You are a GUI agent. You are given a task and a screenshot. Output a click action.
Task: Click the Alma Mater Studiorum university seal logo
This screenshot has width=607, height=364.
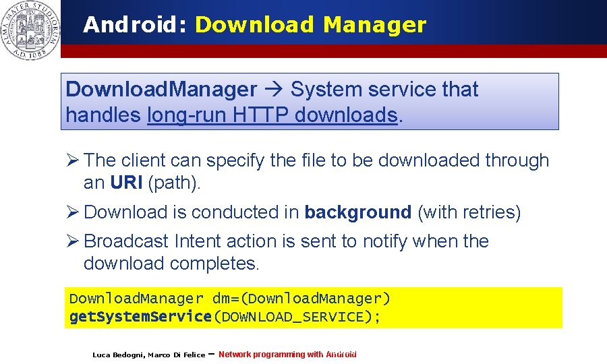click(30, 30)
